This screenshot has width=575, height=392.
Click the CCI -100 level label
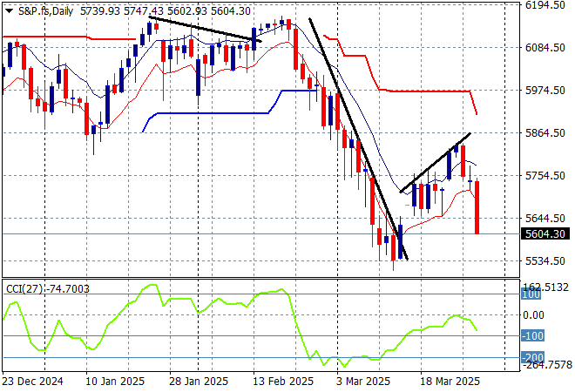pos(532,335)
